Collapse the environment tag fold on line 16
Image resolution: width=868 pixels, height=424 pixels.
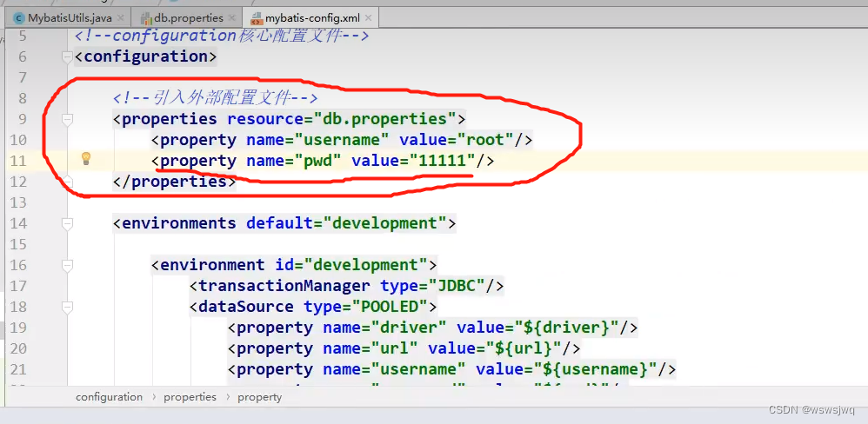tap(67, 265)
